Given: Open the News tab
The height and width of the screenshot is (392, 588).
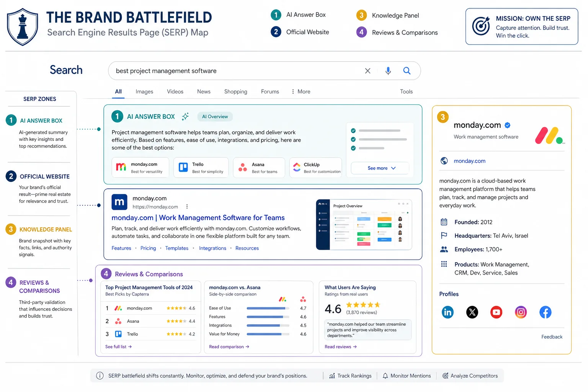Looking at the screenshot, I should point(204,91).
